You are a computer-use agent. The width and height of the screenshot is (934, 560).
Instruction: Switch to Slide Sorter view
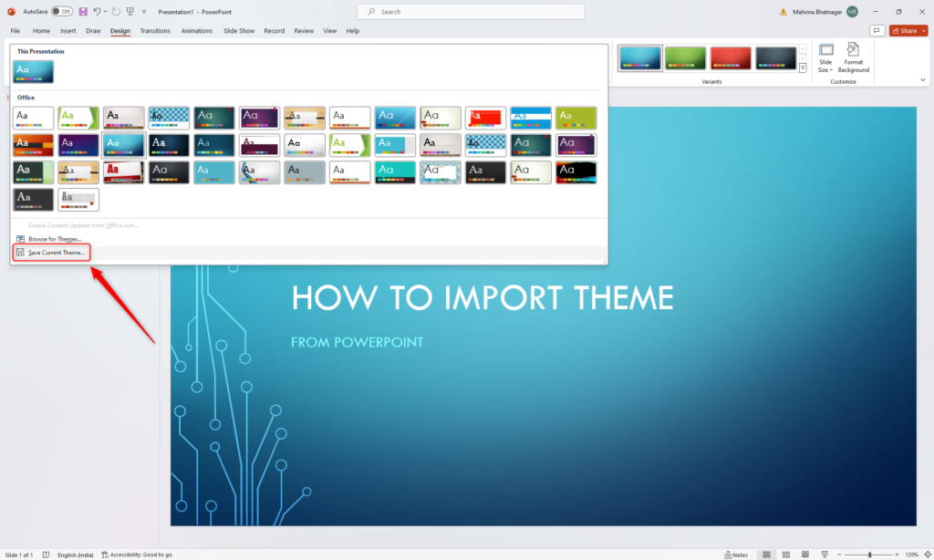[x=786, y=554]
